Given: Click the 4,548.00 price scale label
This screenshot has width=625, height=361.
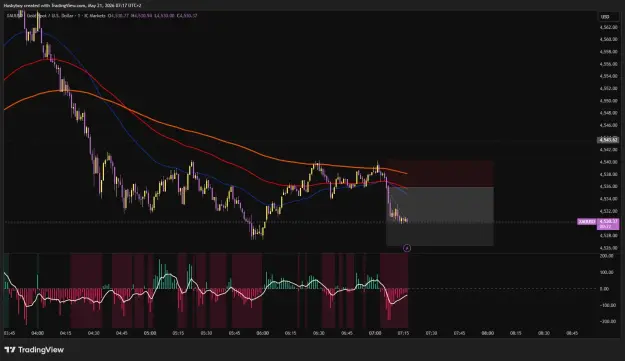Looking at the screenshot, I should [x=608, y=113].
